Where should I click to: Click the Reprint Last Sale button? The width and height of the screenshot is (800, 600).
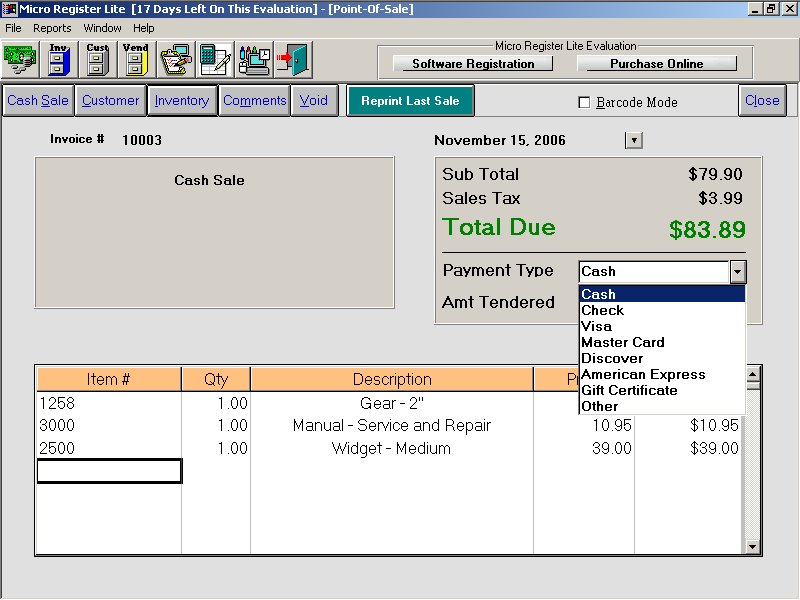coord(410,101)
